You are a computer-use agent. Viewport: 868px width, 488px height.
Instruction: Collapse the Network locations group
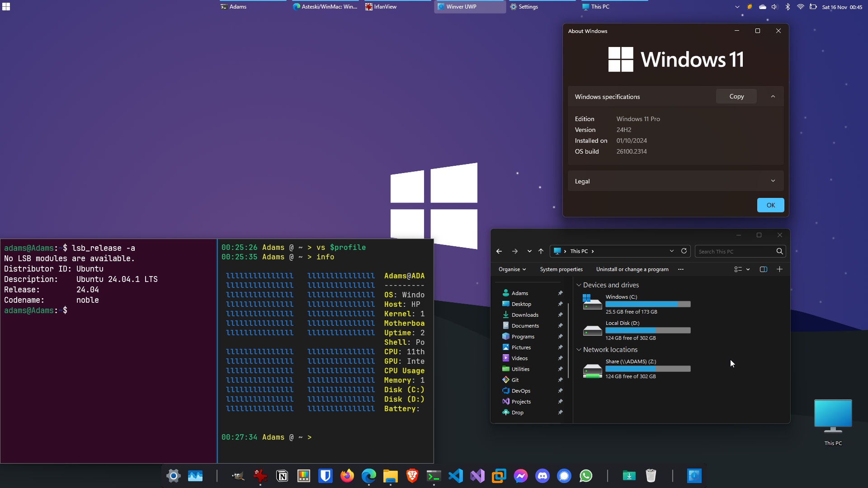579,350
